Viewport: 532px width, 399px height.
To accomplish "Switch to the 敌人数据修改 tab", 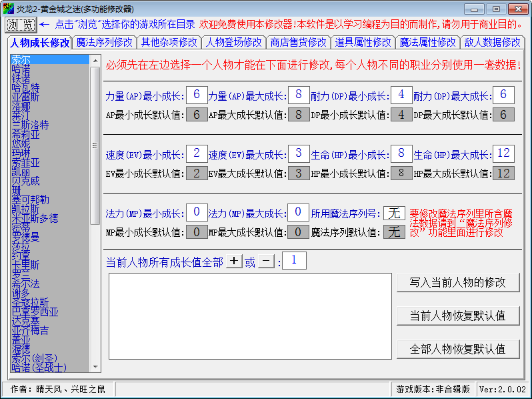I will click(492, 43).
